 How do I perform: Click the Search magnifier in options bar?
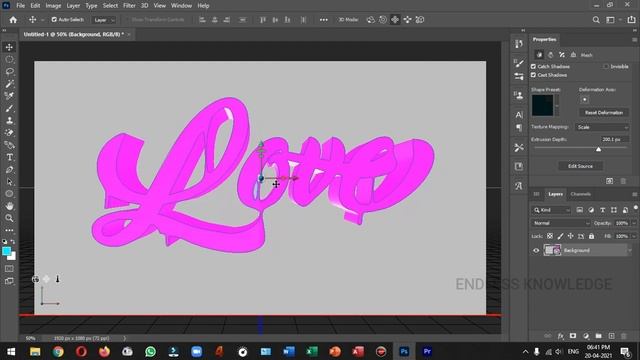pyautogui.click(x=596, y=20)
